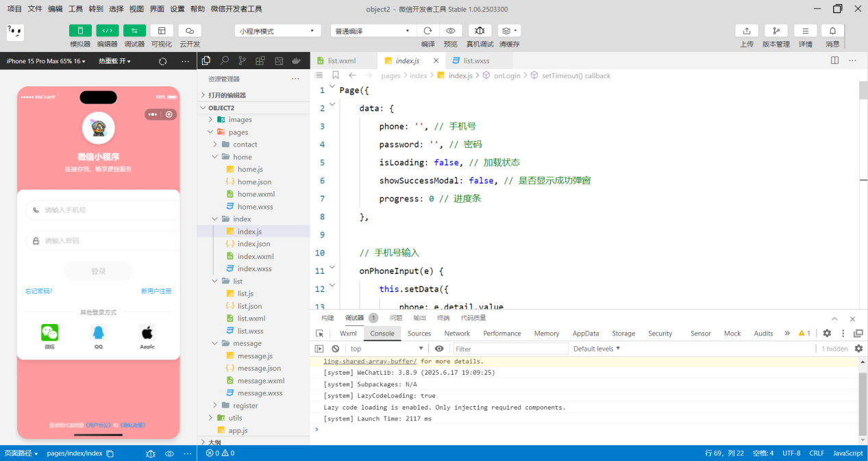Screen dimensions: 868x461
Task: Click the green Editor (编辑器) toolbar icon
Action: pos(107,31)
